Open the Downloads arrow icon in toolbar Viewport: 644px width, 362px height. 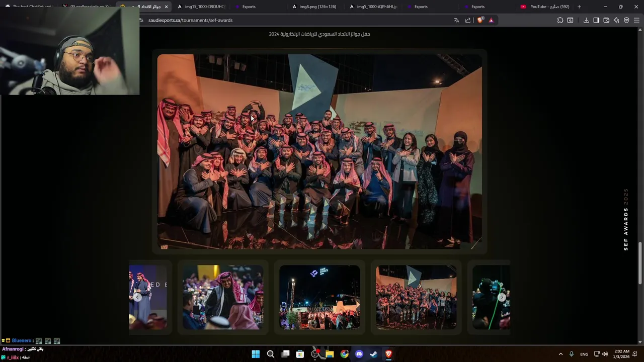[x=586, y=20]
